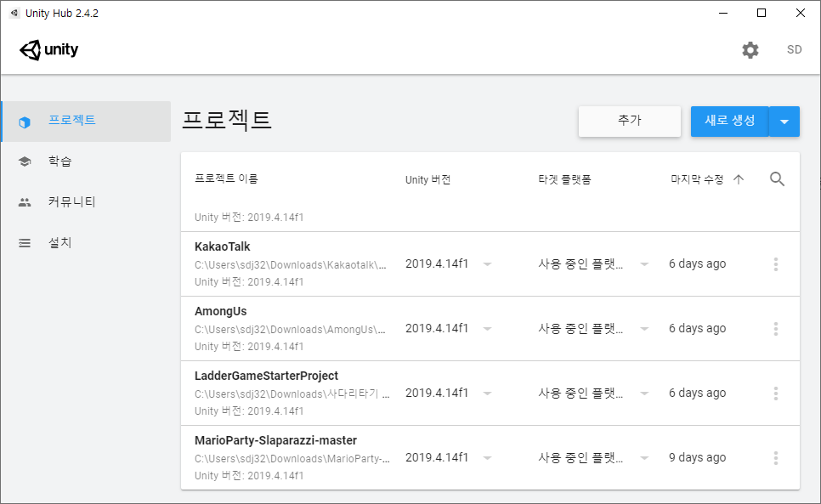The height and width of the screenshot is (504, 821).
Task: Open the SD account avatar
Action: pyautogui.click(x=795, y=49)
